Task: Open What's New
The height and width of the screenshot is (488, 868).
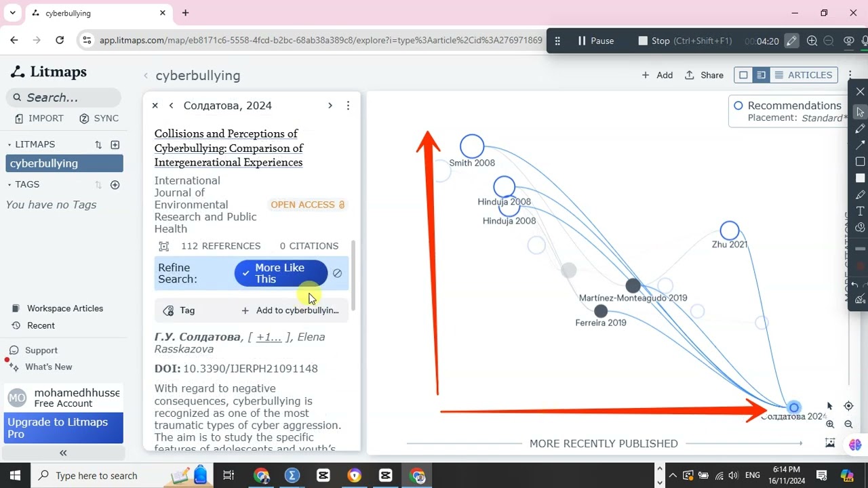Action: pyautogui.click(x=41, y=367)
